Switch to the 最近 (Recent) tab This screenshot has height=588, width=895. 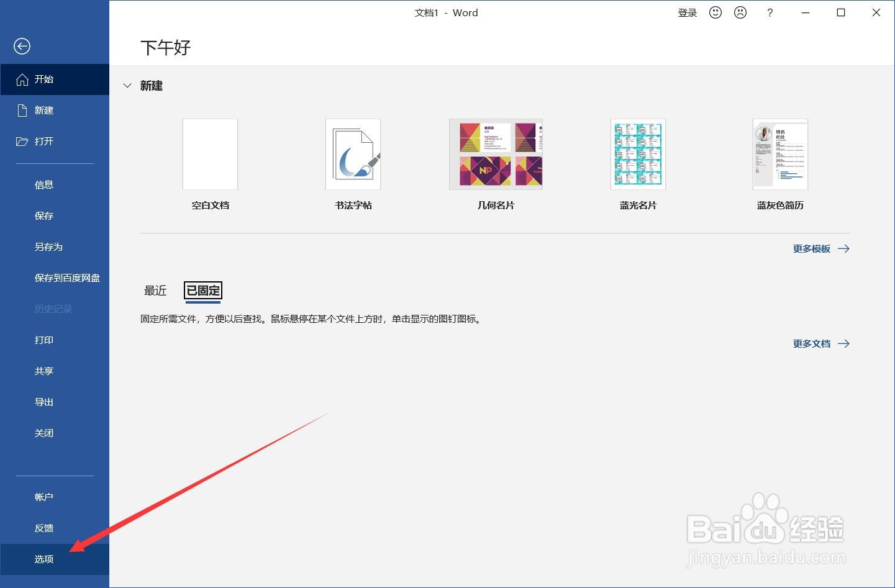click(x=155, y=290)
